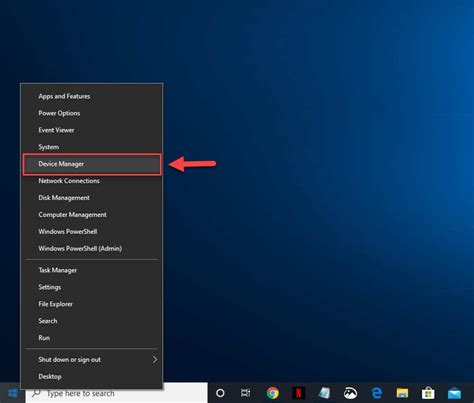Open the Mail app on the taskbar

coord(454,394)
